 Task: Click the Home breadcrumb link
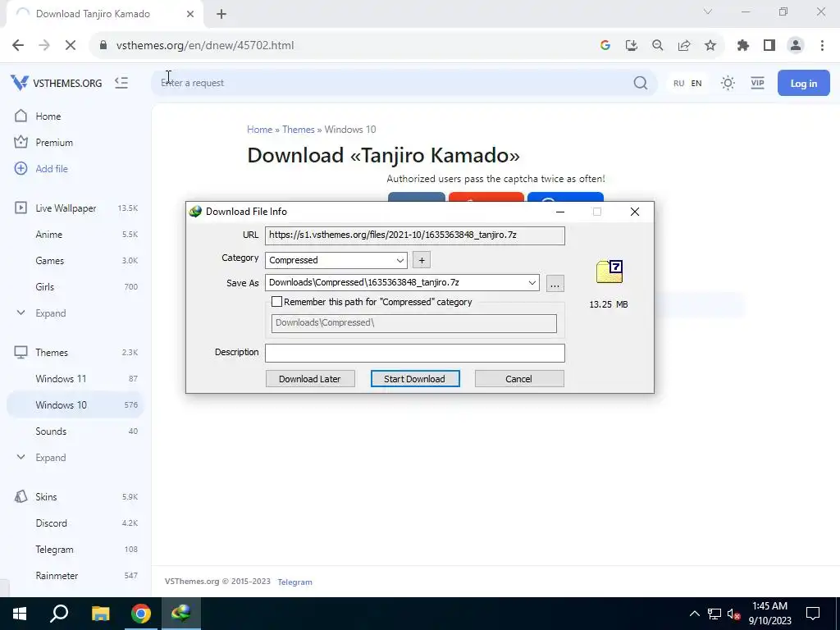259,130
